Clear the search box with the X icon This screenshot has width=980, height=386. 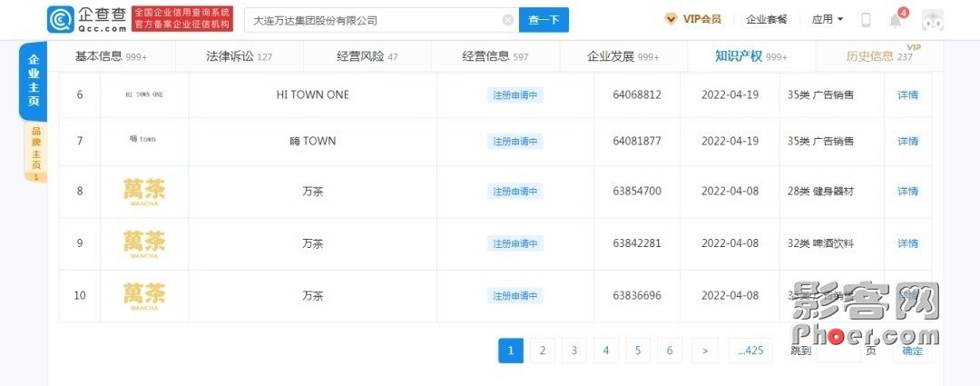tap(508, 20)
